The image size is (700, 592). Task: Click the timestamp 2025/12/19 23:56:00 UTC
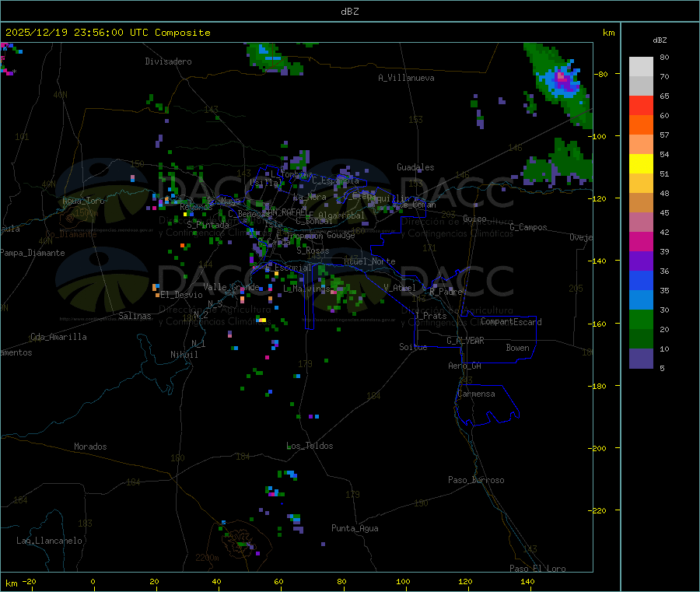77,33
